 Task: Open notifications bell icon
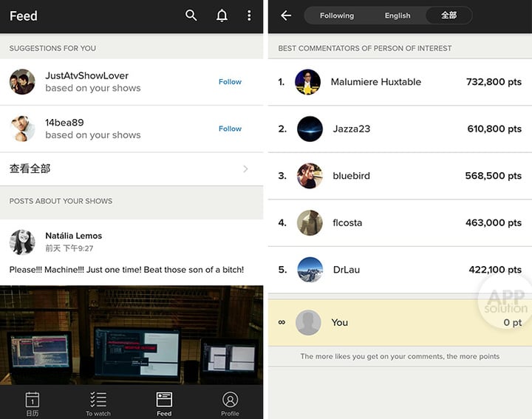click(222, 16)
